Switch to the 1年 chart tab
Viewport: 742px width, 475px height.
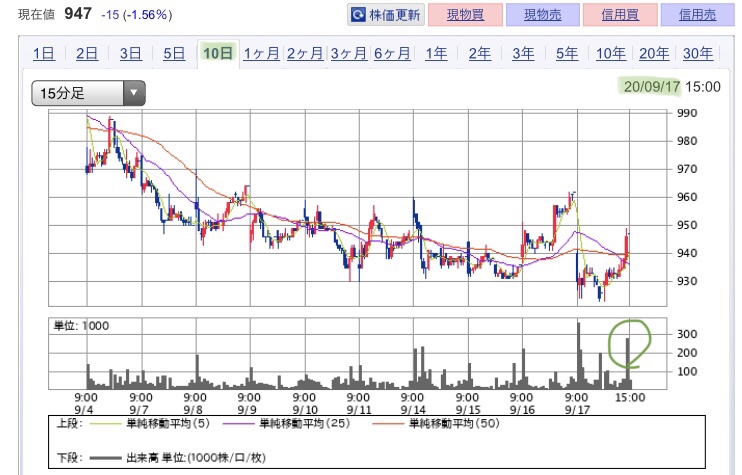pos(436,53)
